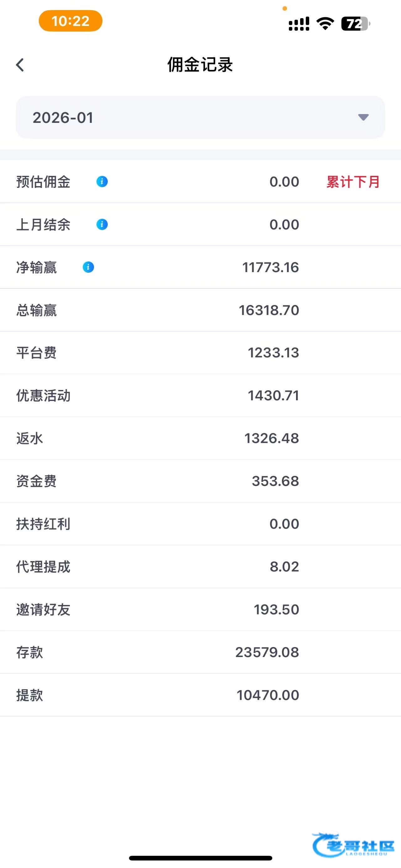Tap the 存款 amount 23579.08
The height and width of the screenshot is (868, 401).
click(267, 652)
